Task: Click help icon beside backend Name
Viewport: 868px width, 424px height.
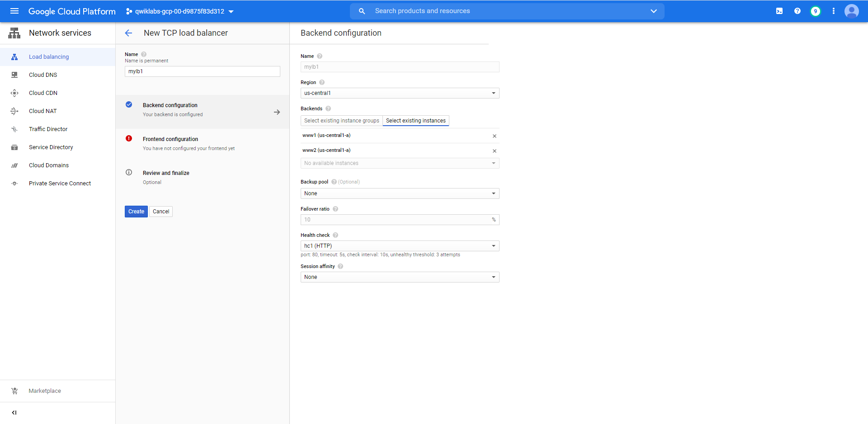Action: [320, 56]
